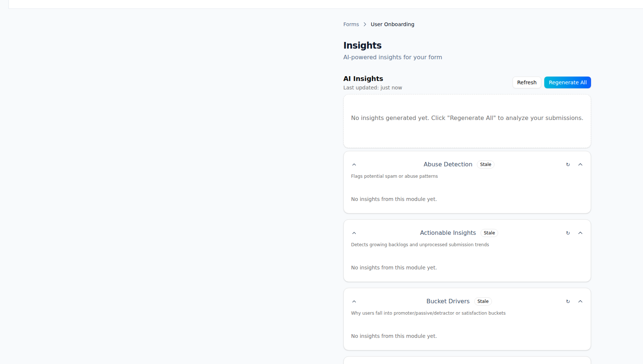Collapse the Bucket Drivers card with the right chevron

580,301
